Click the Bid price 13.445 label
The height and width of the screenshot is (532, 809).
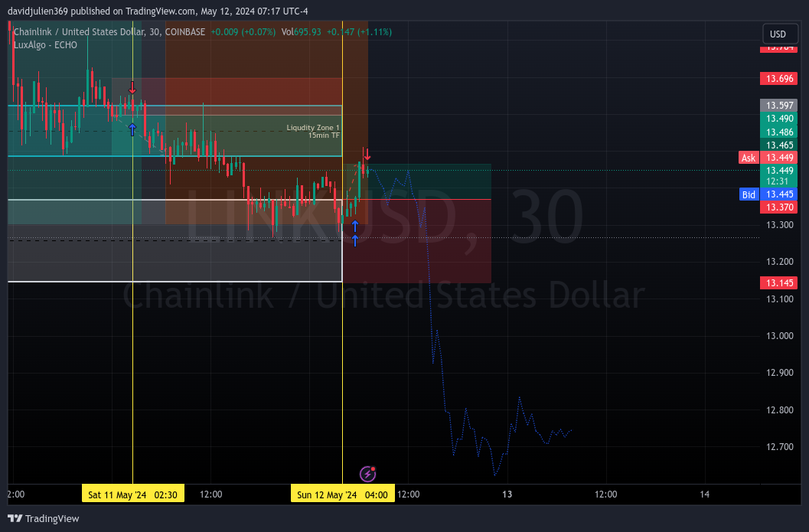coord(778,194)
